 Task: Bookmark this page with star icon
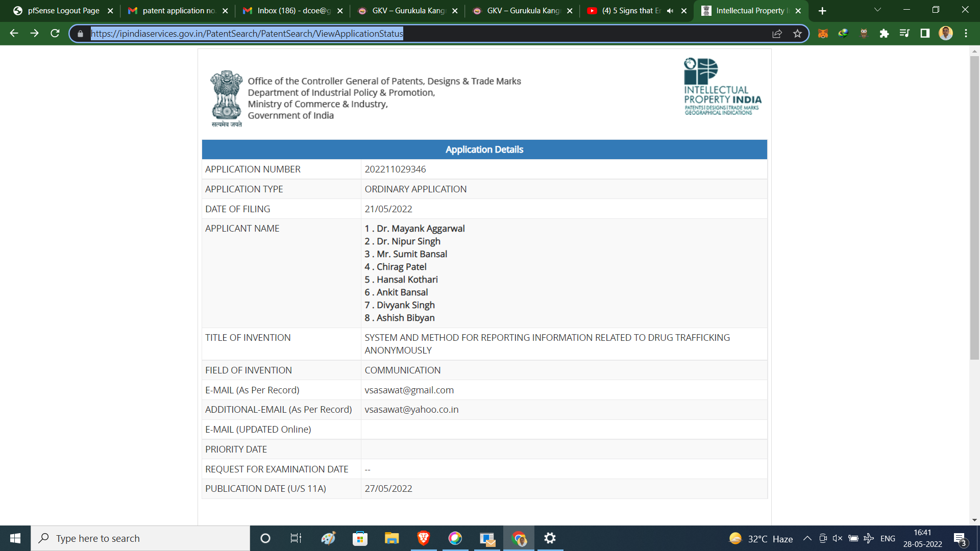point(797,34)
